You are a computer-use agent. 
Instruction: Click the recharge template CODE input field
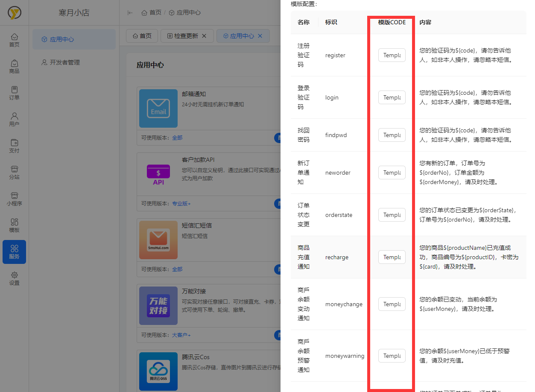[392, 257]
